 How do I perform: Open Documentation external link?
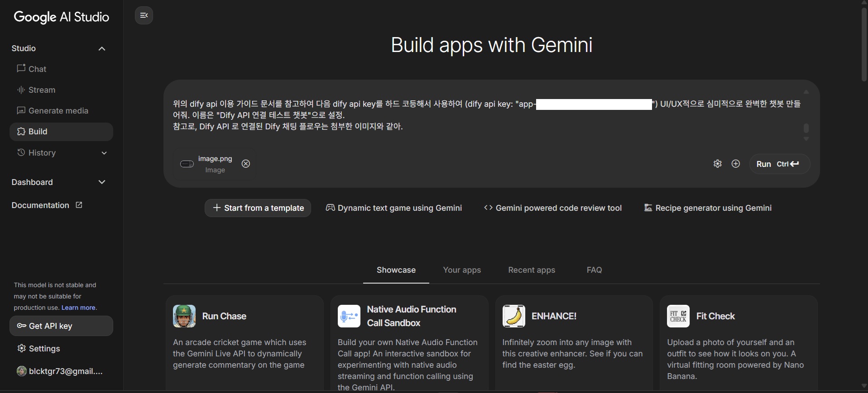(x=47, y=205)
